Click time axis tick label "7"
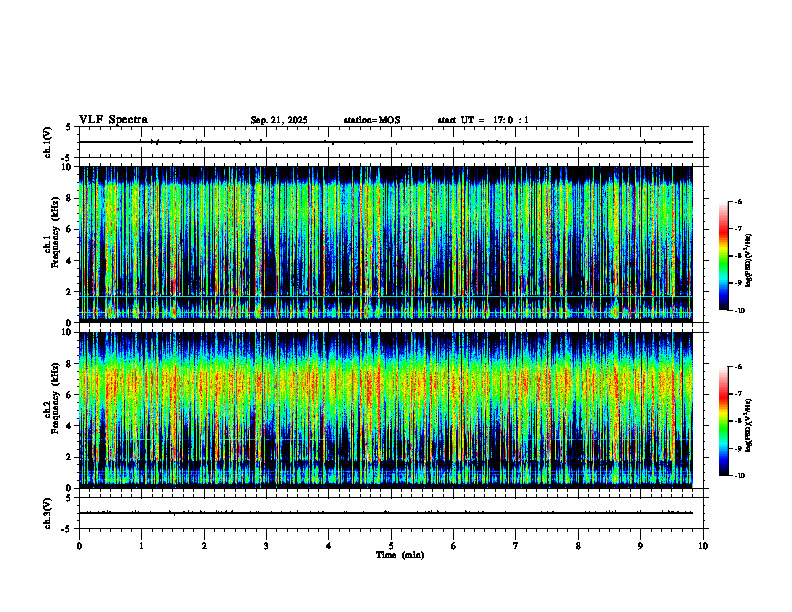The image size is (792, 612). [x=516, y=546]
